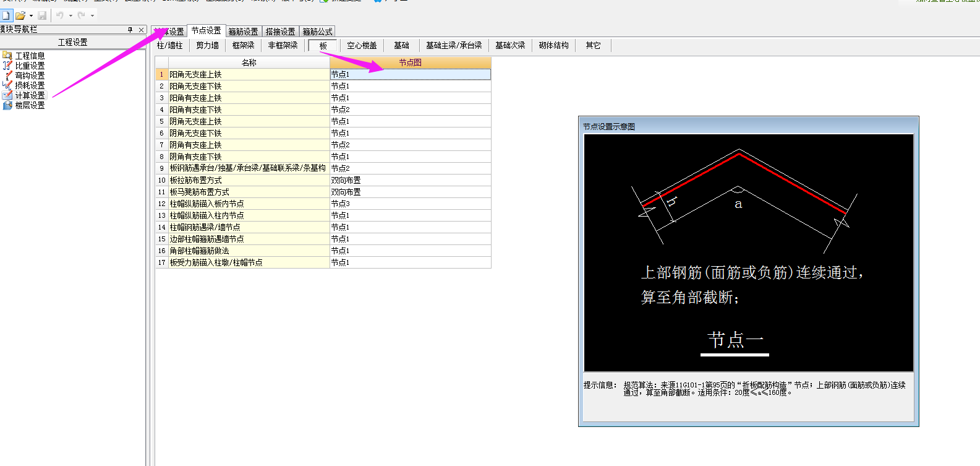Expand the Redo history dropdown arrow
The image size is (980, 466).
(93, 15)
